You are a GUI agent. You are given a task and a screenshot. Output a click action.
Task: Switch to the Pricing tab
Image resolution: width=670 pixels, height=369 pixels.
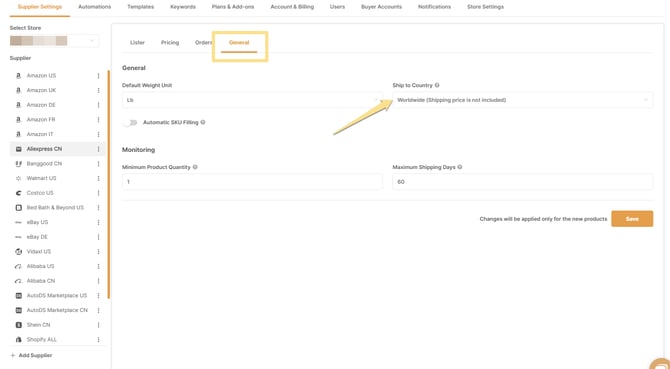pos(170,43)
